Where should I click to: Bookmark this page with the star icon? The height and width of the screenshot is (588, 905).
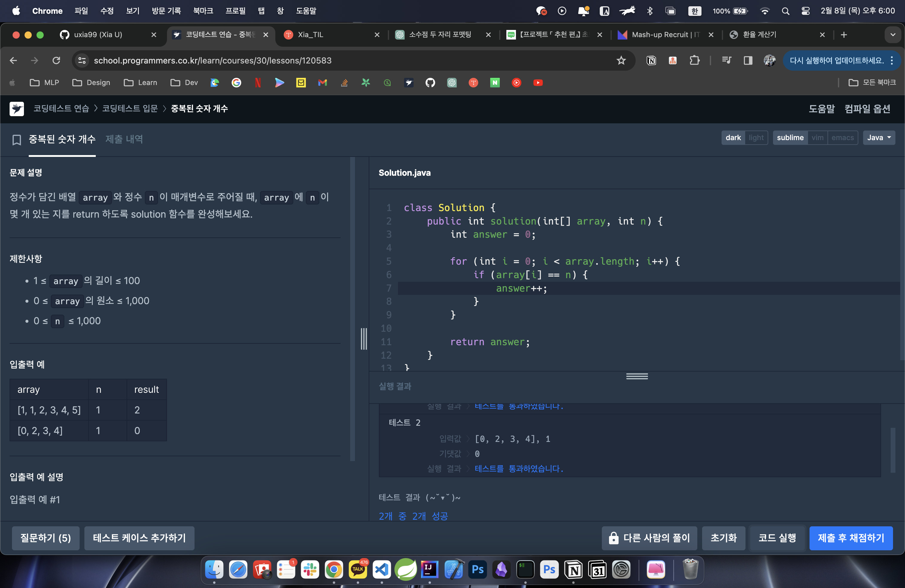point(621,60)
